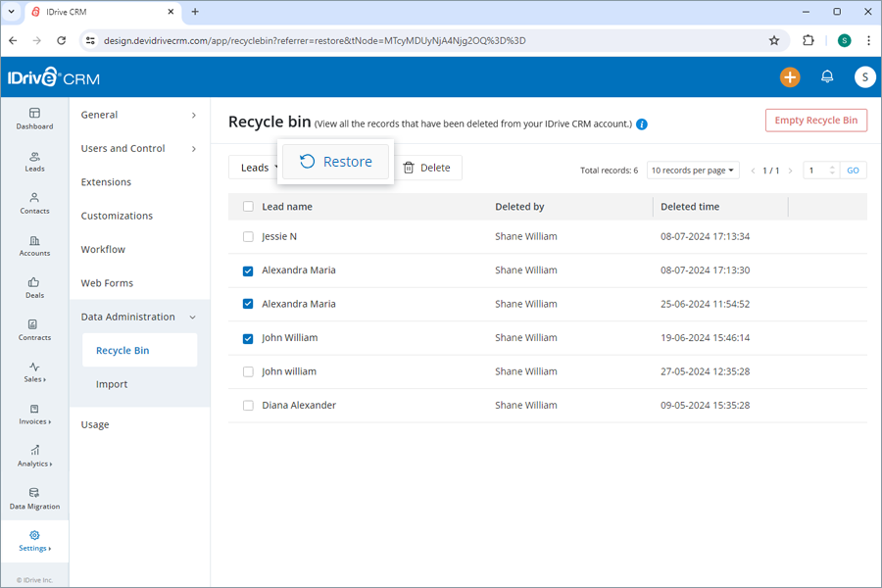Screen dimensions: 882x588
Task: Open the Leads module filter dropdown
Action: click(258, 168)
